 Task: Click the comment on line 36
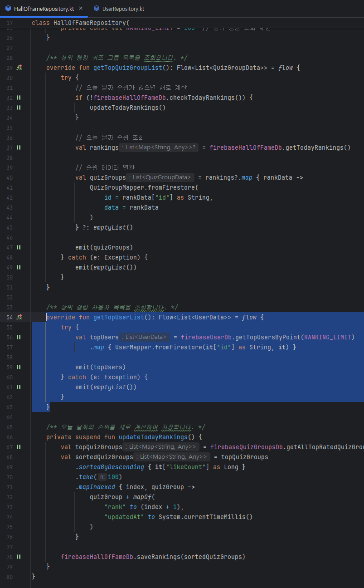(110, 137)
